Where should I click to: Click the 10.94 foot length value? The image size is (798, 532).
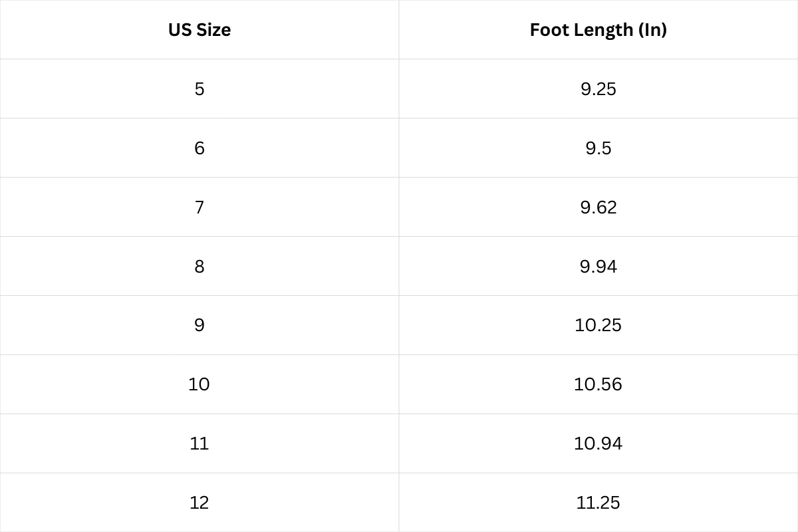(x=598, y=444)
